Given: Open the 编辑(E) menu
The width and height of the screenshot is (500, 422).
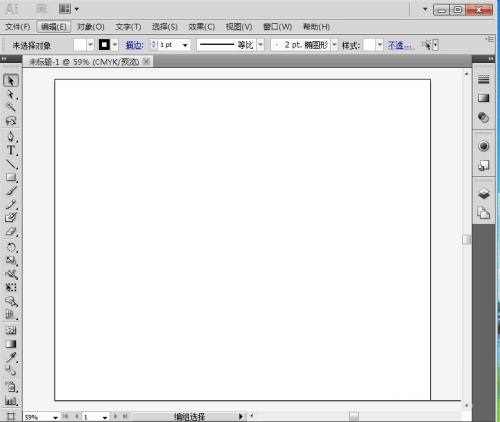Looking at the screenshot, I should (54, 27).
